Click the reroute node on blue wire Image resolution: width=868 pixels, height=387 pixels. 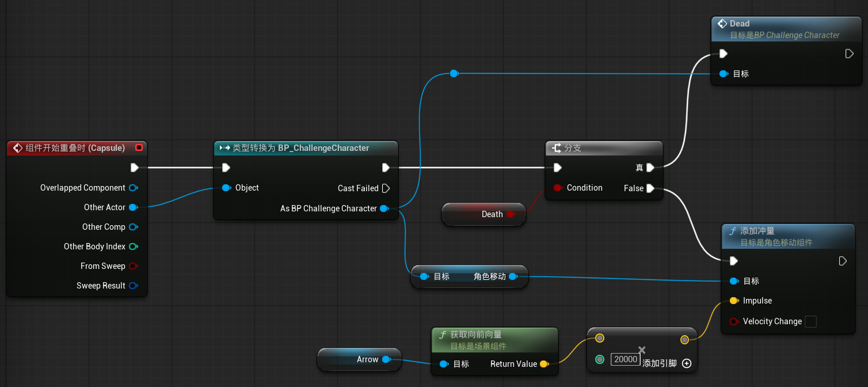(x=454, y=73)
